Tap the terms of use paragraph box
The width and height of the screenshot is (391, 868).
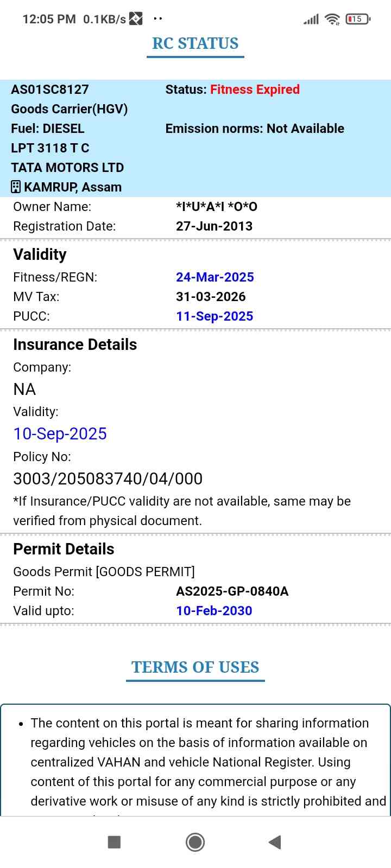(195, 759)
